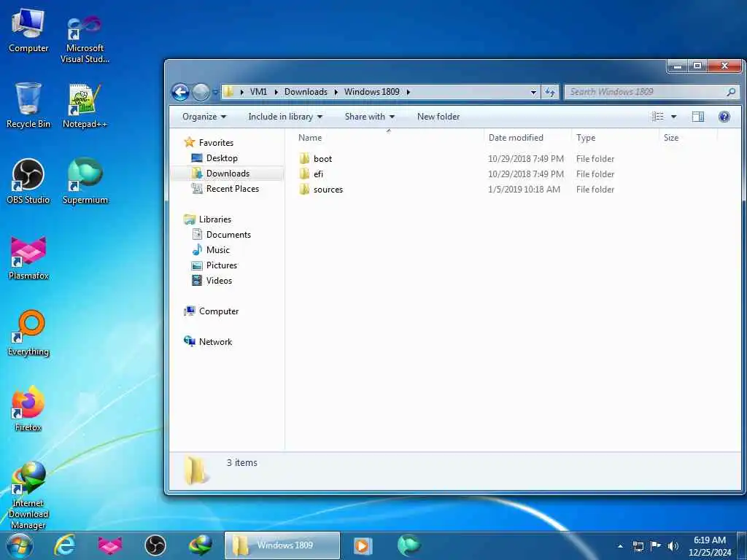The width and height of the screenshot is (747, 560).
Task: Expand the arrow after Downloads in address bar
Action: (336, 92)
